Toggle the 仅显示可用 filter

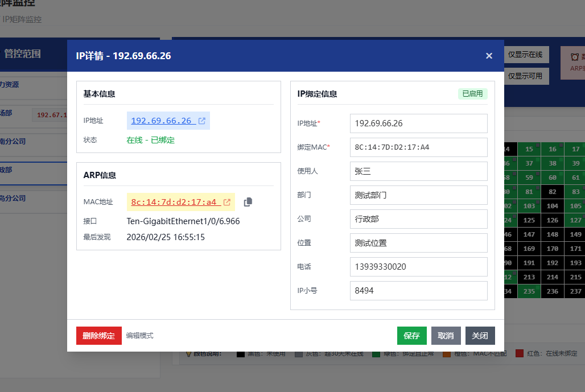(x=526, y=76)
